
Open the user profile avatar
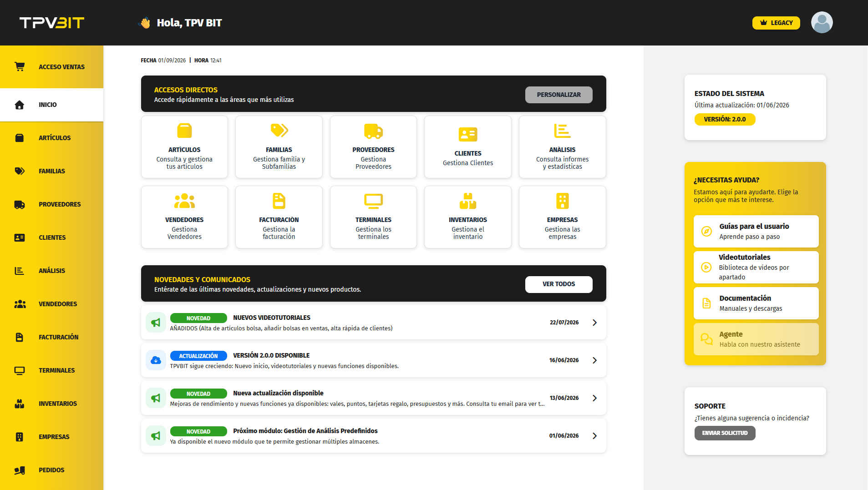[x=822, y=22]
